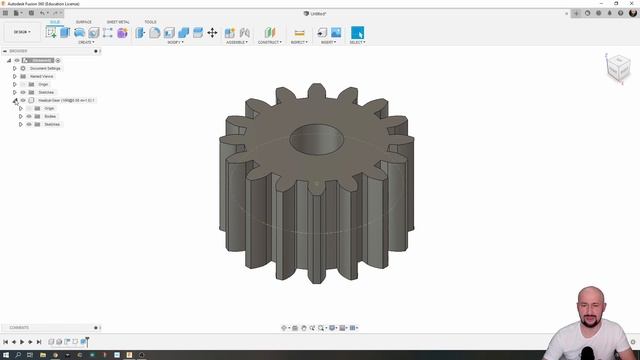Jump to the timeline start
The width and height of the screenshot is (640, 360).
[x=6, y=342]
